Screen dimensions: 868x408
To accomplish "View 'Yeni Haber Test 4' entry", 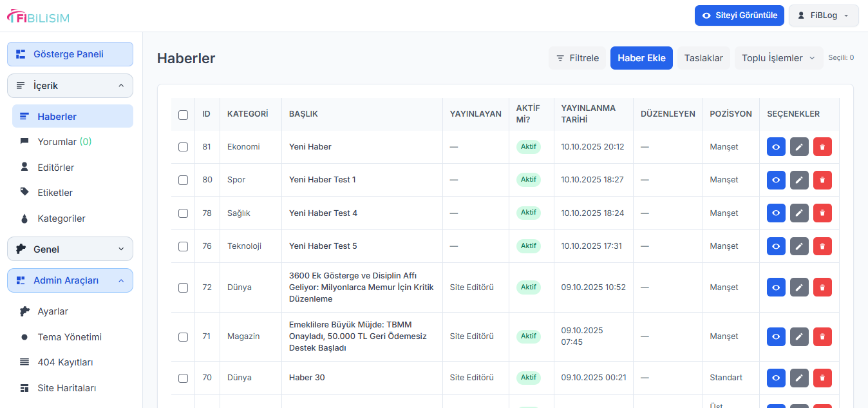I will click(x=776, y=213).
